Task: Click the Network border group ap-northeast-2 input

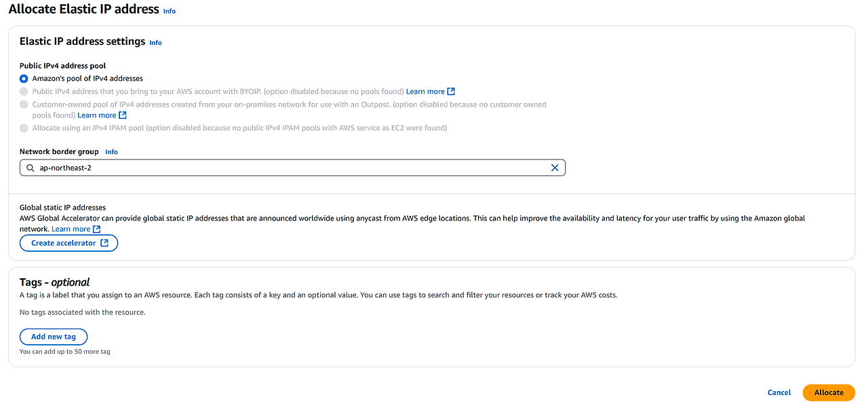Action: (292, 168)
